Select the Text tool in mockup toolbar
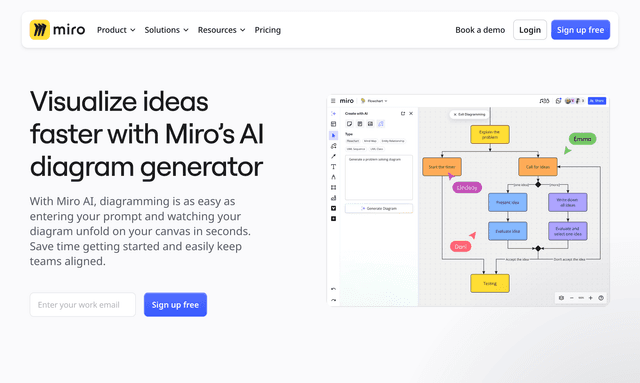 click(x=333, y=167)
